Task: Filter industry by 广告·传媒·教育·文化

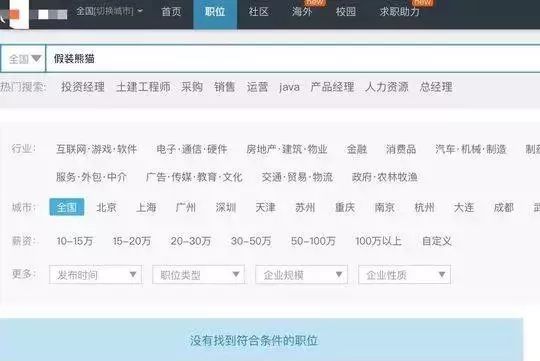Action: 194,177
